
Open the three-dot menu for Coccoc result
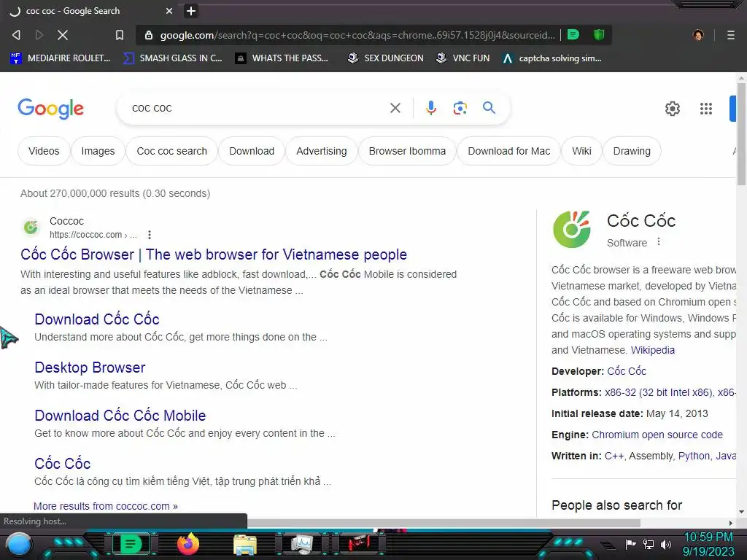pyautogui.click(x=149, y=235)
